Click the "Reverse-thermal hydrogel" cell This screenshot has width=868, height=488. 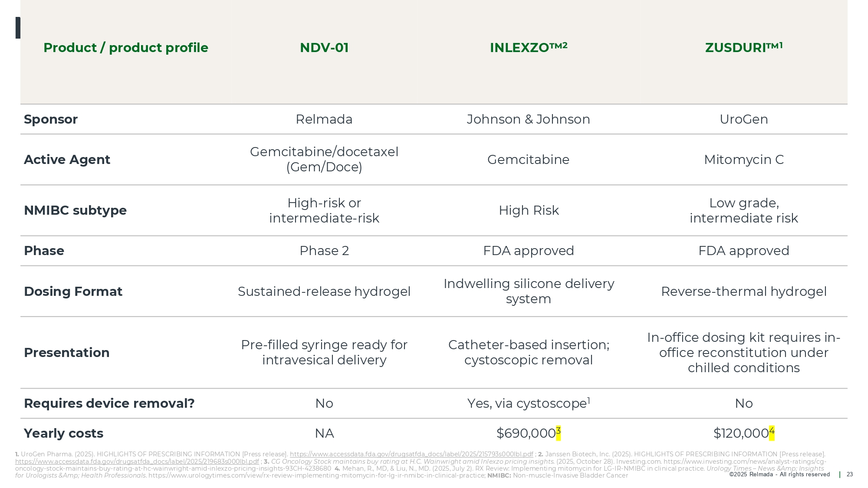(743, 291)
